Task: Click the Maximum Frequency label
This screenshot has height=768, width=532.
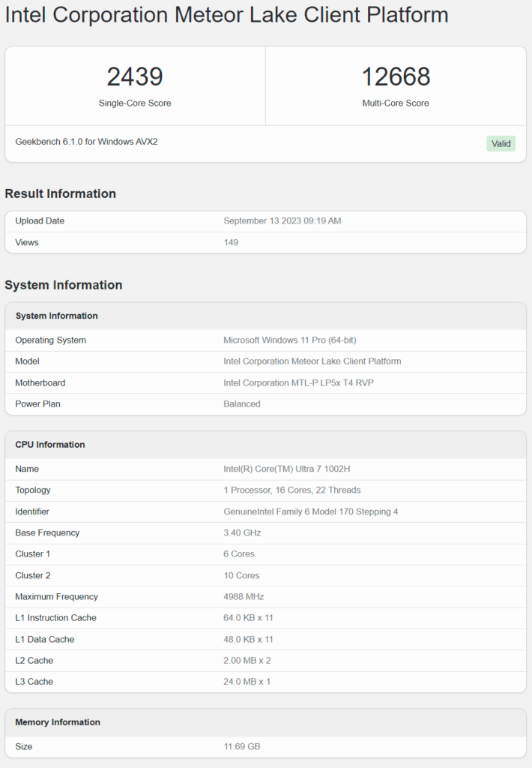Action: (56, 596)
